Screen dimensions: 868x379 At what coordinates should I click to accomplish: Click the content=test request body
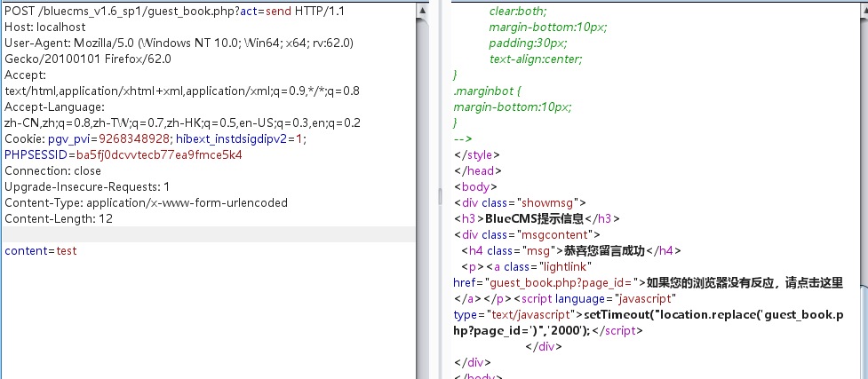(41, 250)
